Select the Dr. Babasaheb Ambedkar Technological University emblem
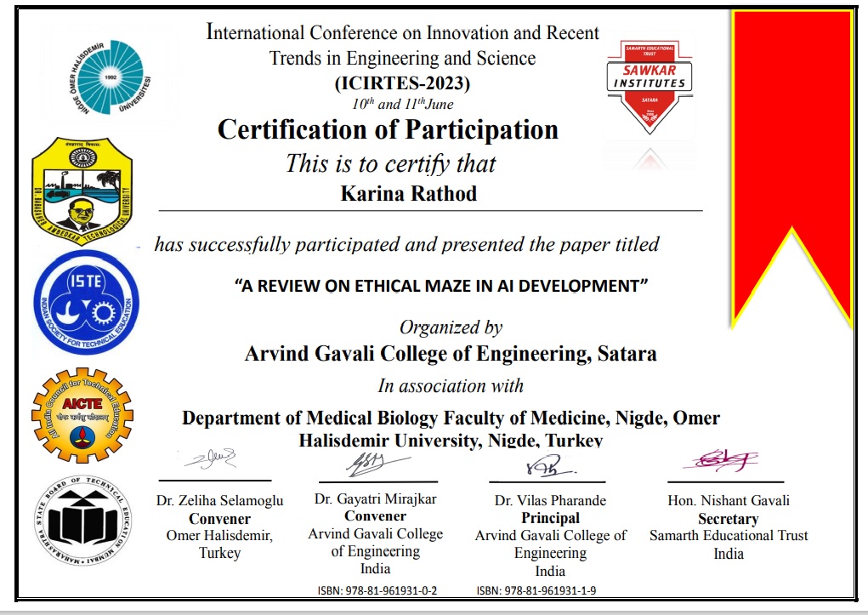This screenshot has width=868, height=615. tap(82, 191)
